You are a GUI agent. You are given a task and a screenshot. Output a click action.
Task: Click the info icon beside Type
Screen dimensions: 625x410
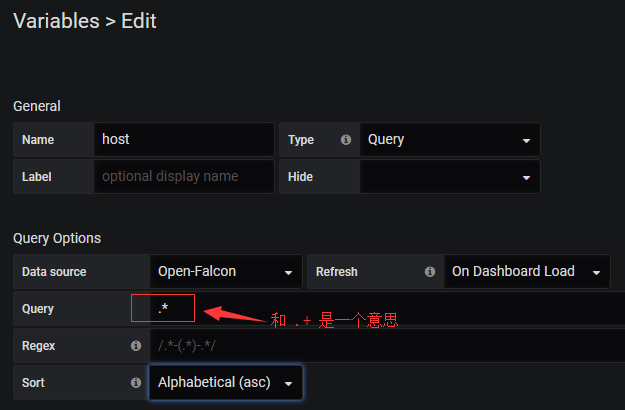click(x=346, y=140)
